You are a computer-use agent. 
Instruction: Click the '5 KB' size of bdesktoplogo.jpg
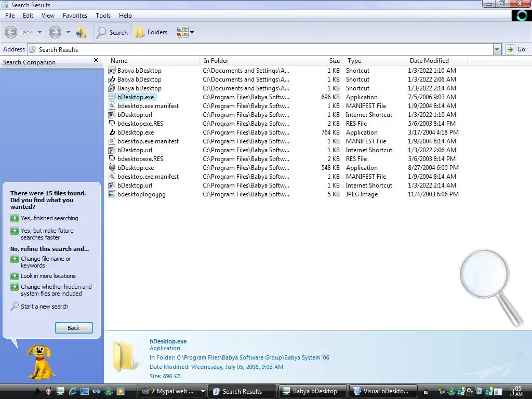334,194
